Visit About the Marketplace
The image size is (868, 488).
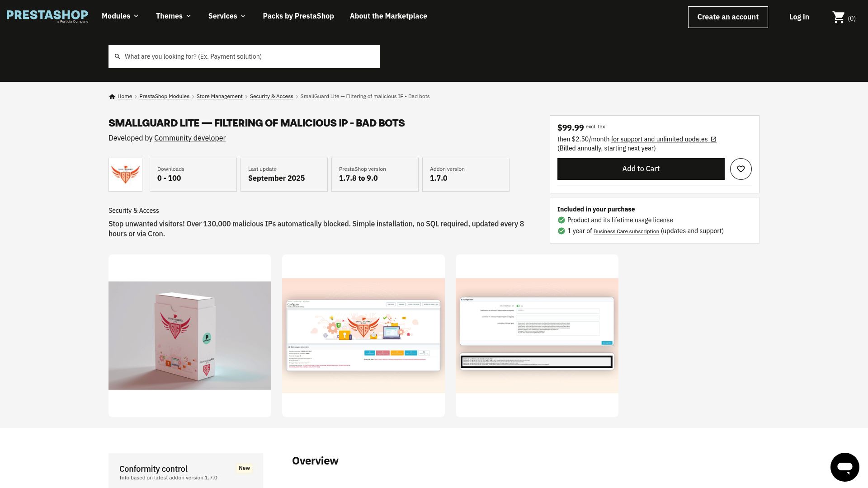pos(388,16)
